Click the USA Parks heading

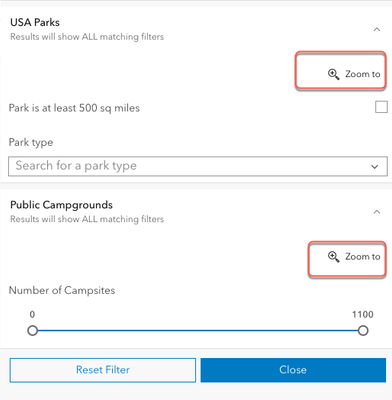(35, 22)
